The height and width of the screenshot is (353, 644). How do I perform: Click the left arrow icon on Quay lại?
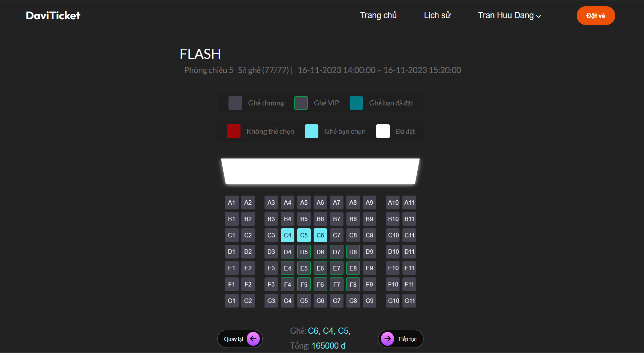(253, 339)
